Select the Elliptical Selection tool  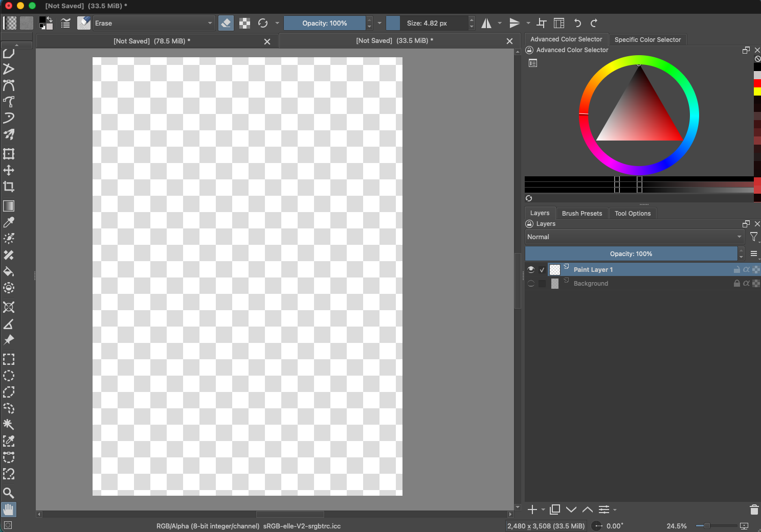pos(9,376)
